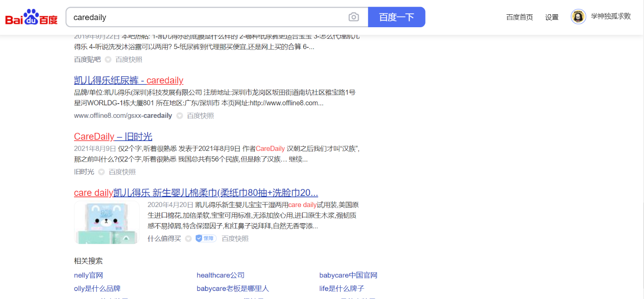Open camera image search icon

point(354,17)
